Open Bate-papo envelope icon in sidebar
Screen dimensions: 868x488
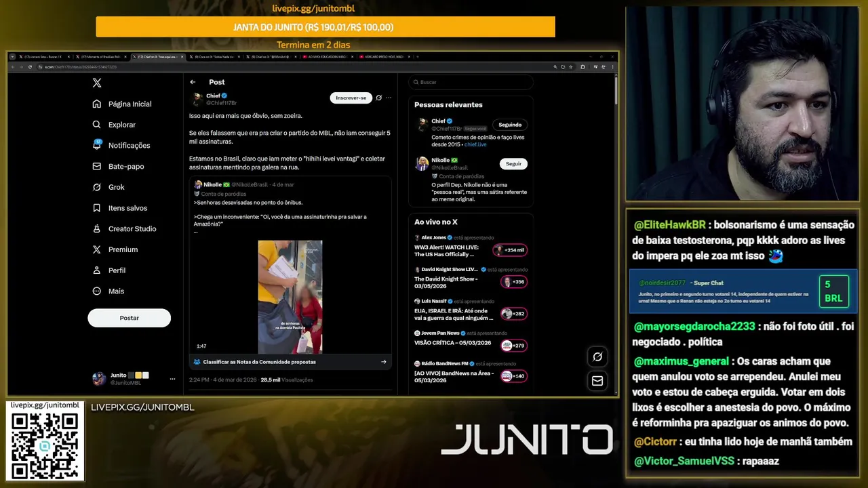pos(97,166)
